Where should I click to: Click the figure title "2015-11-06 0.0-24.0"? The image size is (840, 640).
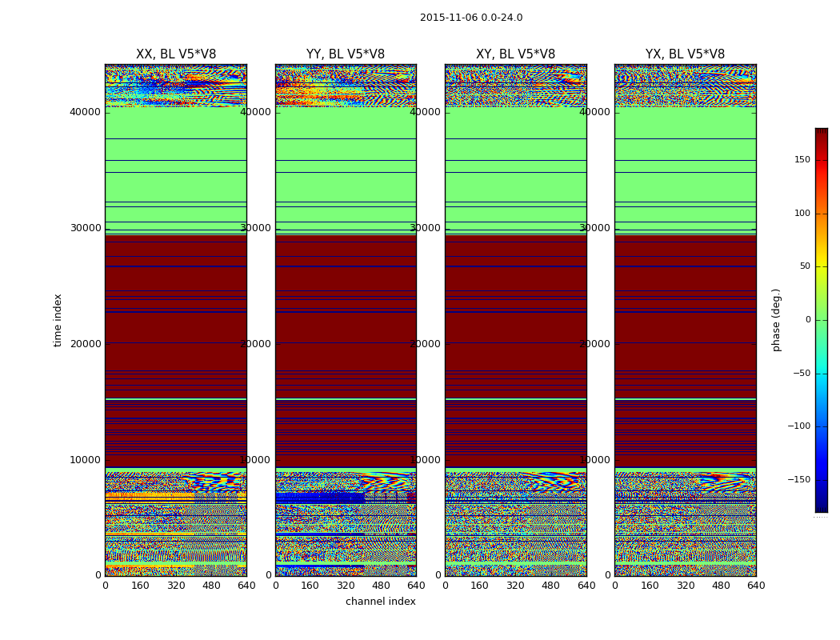click(x=470, y=18)
